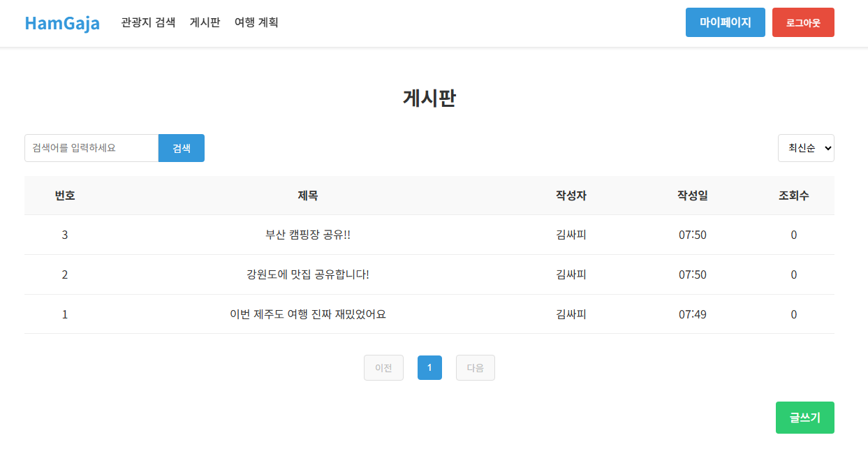Click the 마이페이지 button
Screen dimensions: 868x470
click(x=725, y=22)
